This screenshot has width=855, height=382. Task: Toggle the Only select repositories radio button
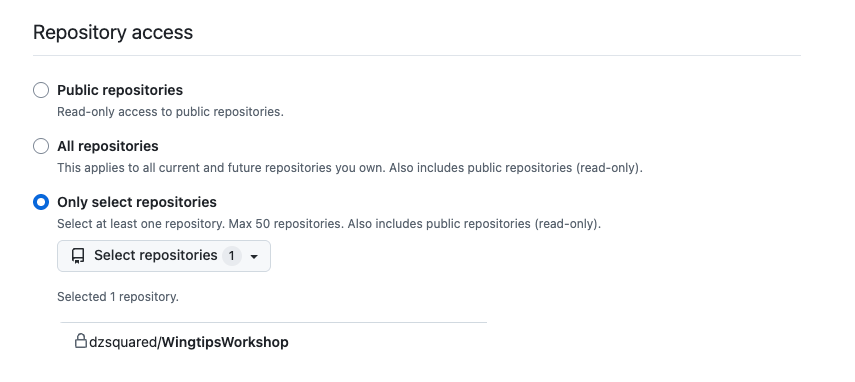(41, 202)
